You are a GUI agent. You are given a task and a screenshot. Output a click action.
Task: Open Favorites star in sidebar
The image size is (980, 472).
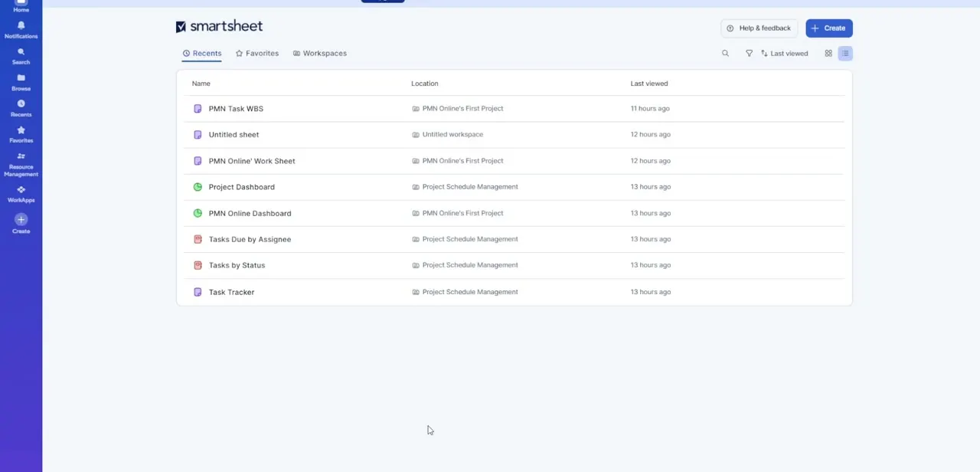pos(21,134)
